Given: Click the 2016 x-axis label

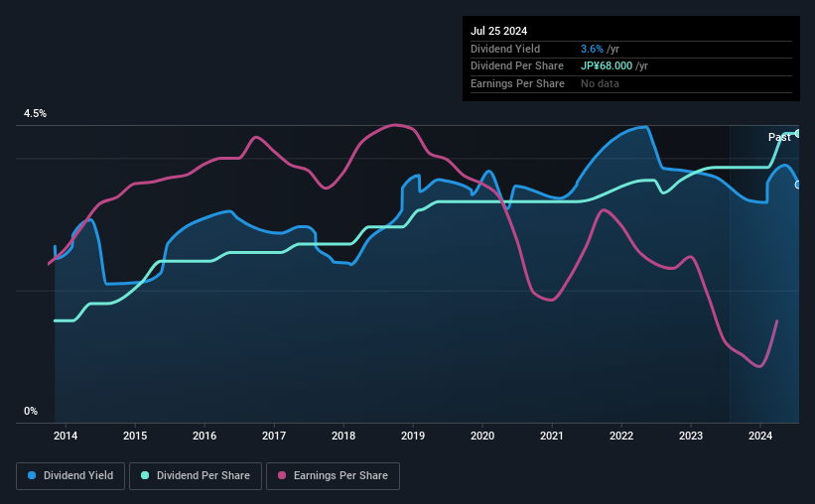Looking at the screenshot, I should (x=204, y=436).
